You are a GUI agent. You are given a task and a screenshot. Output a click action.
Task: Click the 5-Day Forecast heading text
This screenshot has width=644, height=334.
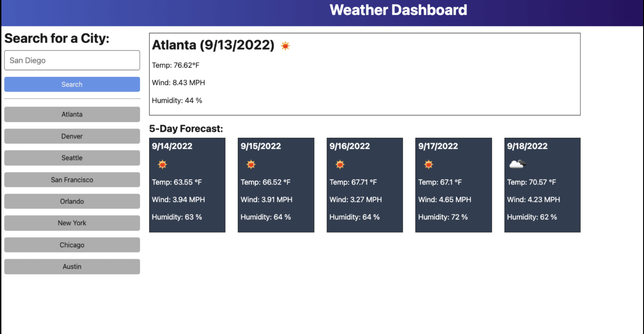pos(186,129)
